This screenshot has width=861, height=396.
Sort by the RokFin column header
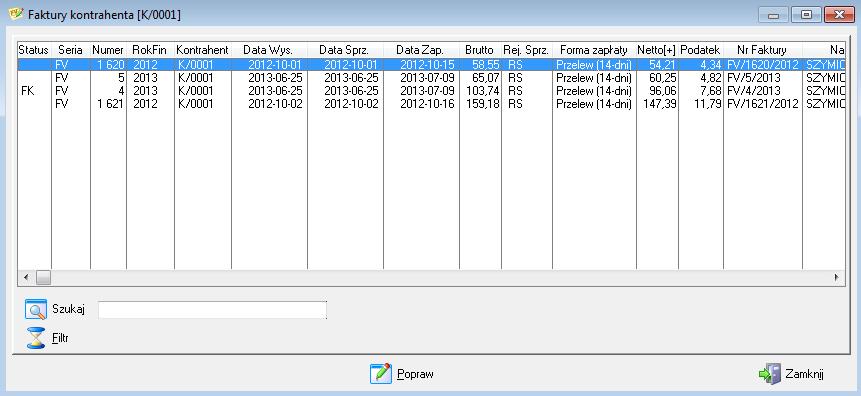click(x=150, y=49)
